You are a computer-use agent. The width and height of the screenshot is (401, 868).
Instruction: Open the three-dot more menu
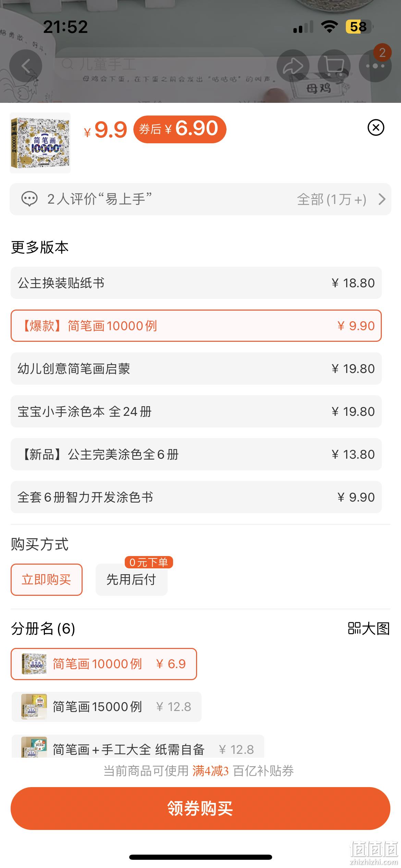pyautogui.click(x=375, y=66)
